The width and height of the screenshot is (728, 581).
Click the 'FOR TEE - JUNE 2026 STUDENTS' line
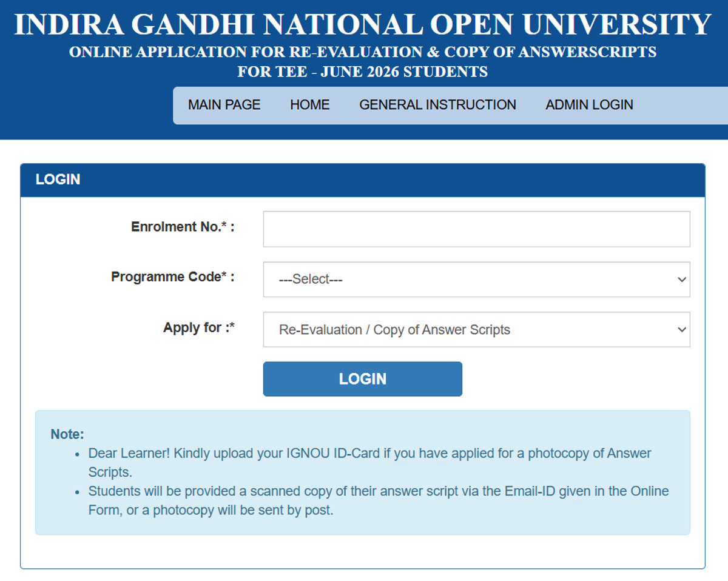pyautogui.click(x=362, y=72)
